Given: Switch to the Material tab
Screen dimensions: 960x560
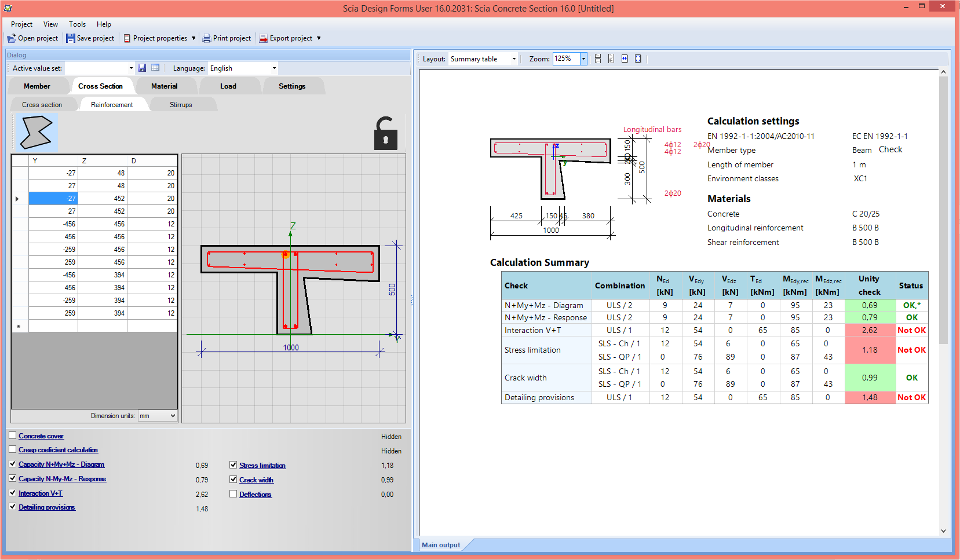Looking at the screenshot, I should tap(164, 86).
